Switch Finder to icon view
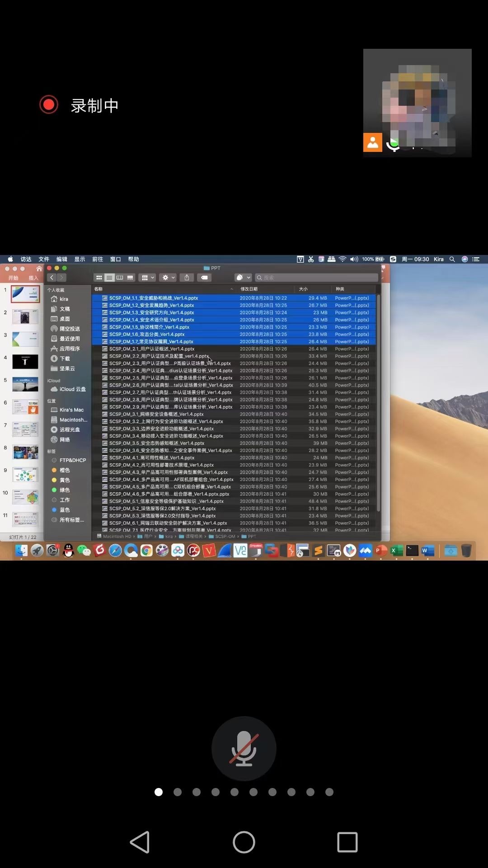This screenshot has width=488, height=868. 99,278
